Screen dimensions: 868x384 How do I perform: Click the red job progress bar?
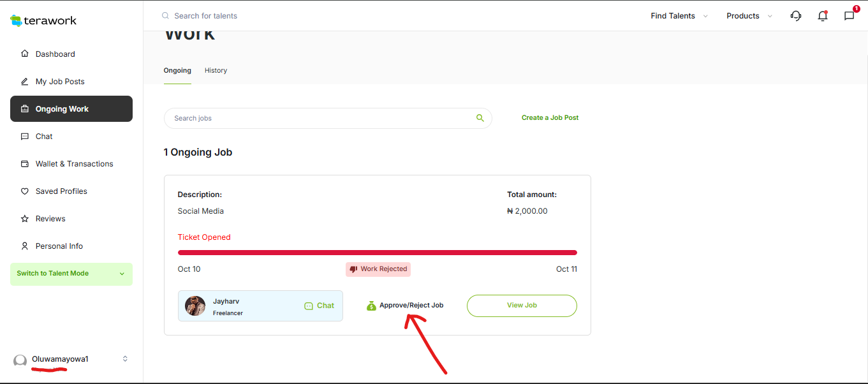pyautogui.click(x=377, y=253)
